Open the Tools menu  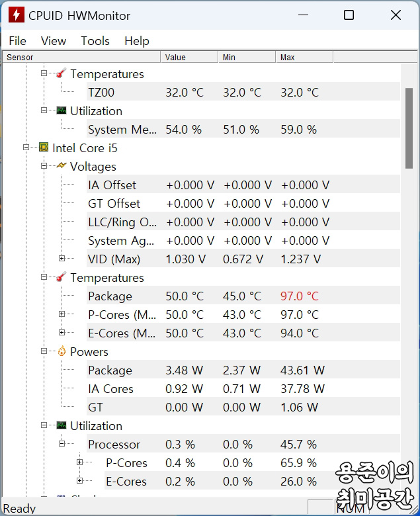[95, 41]
